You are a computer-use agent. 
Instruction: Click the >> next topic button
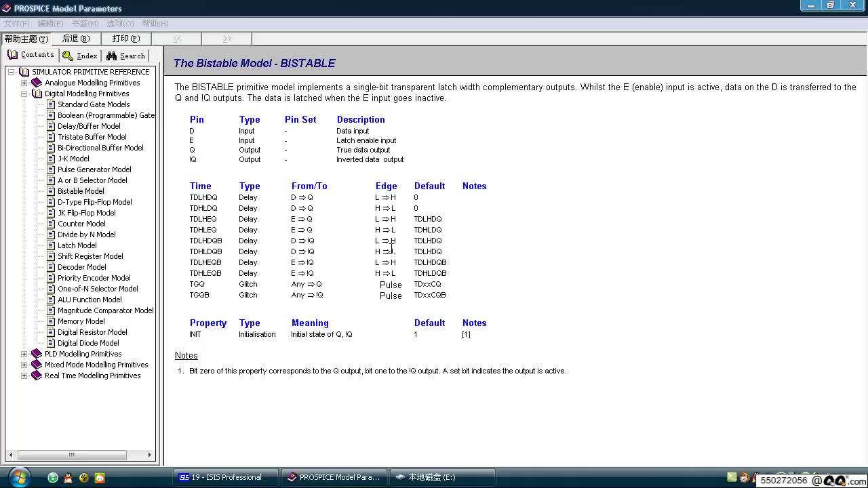[226, 39]
